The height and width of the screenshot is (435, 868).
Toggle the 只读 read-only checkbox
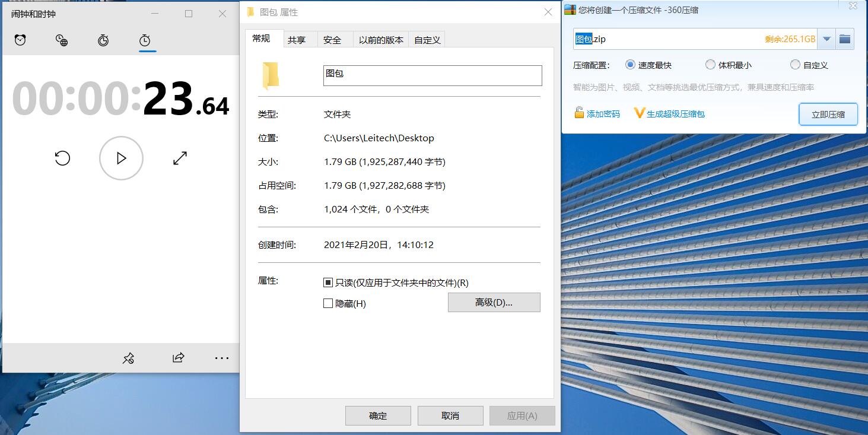coord(328,282)
